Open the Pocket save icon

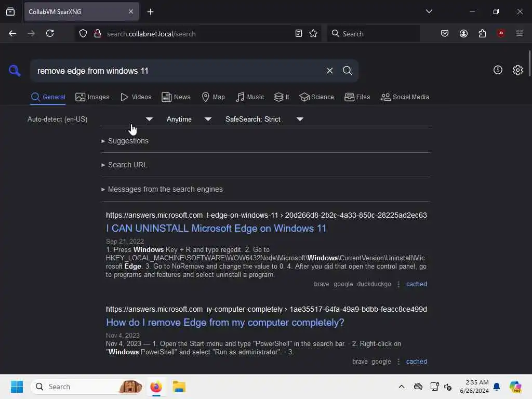[445, 34]
